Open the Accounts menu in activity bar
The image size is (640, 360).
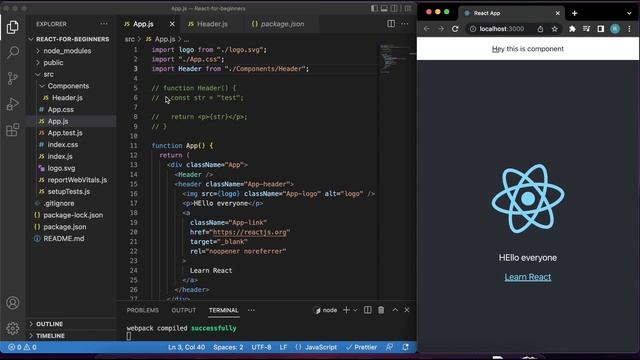pos(13,303)
